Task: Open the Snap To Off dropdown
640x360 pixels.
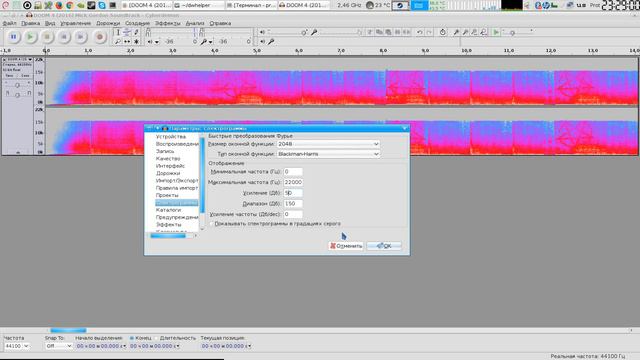Action: click(x=58, y=346)
